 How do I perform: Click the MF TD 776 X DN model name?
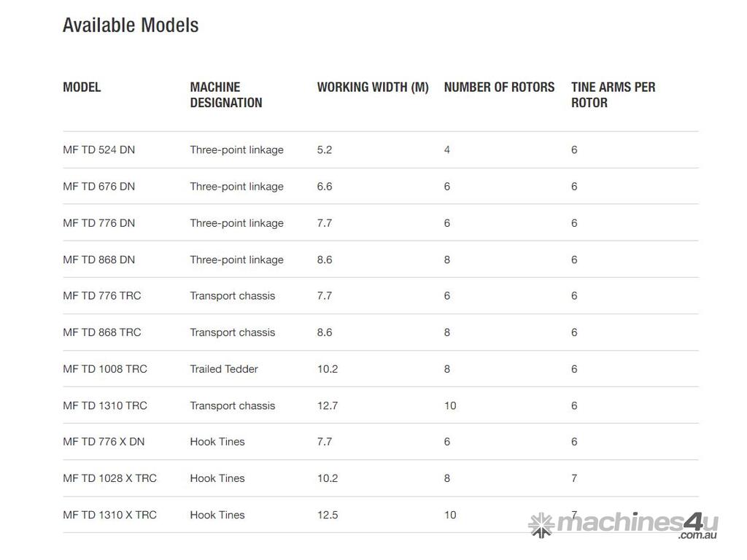point(104,441)
